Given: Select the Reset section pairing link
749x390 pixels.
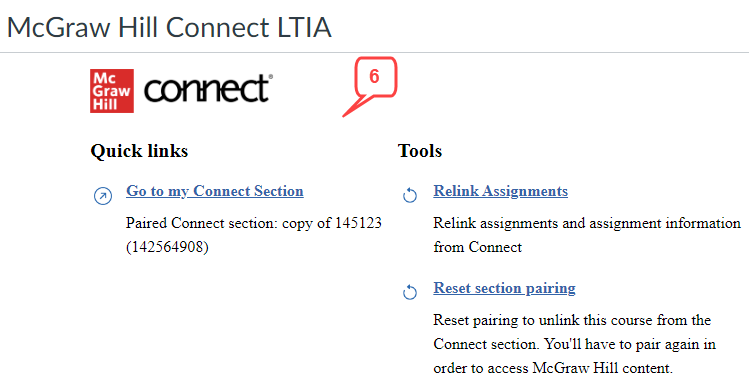Looking at the screenshot, I should point(504,288).
